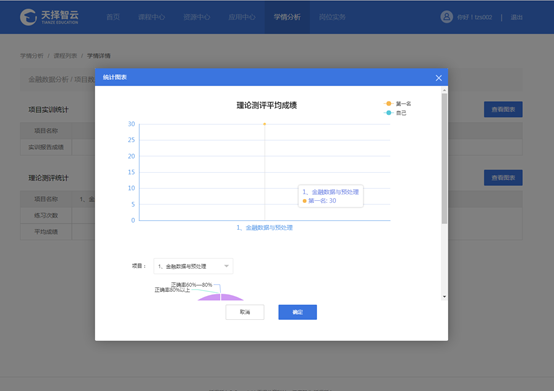This screenshot has width=554, height=391.
Task: Click the 退出 logout link
Action: [x=516, y=17]
